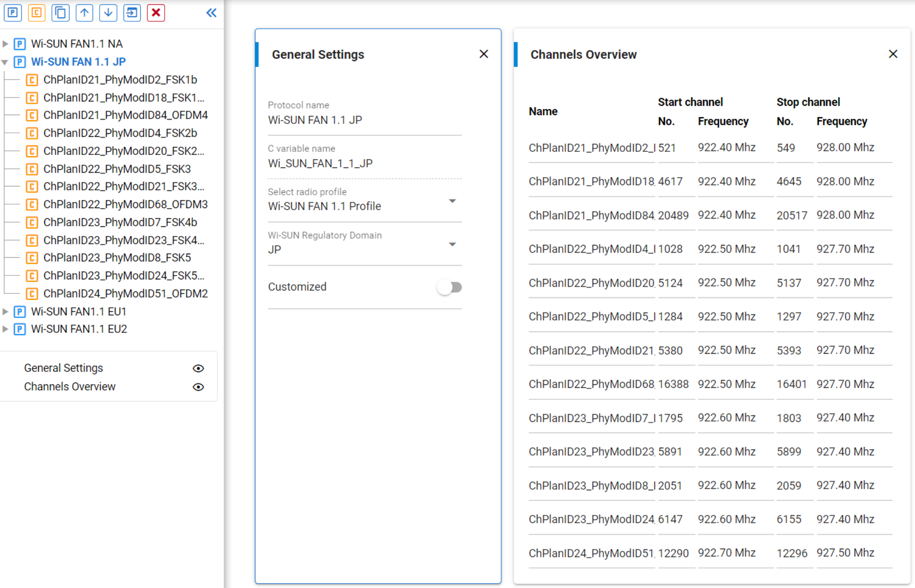Click start channel number 16388 in the table

click(673, 384)
